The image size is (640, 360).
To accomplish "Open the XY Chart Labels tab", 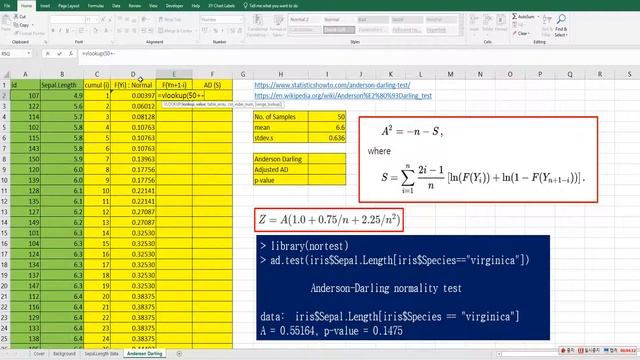I will (x=222, y=6).
